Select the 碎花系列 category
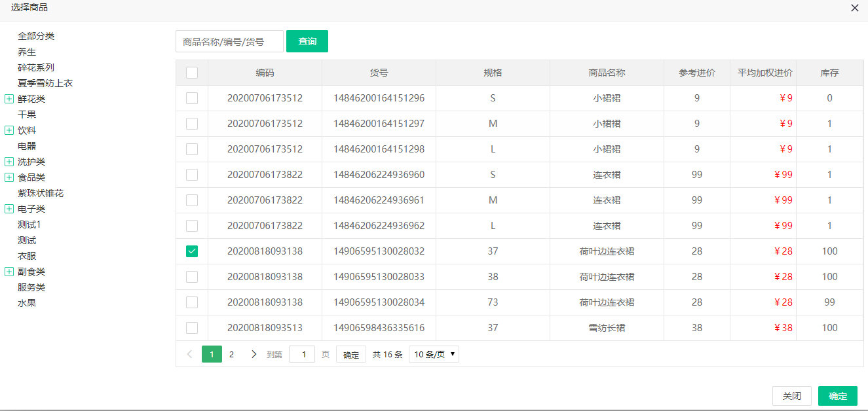The width and height of the screenshot is (868, 411). coord(36,67)
